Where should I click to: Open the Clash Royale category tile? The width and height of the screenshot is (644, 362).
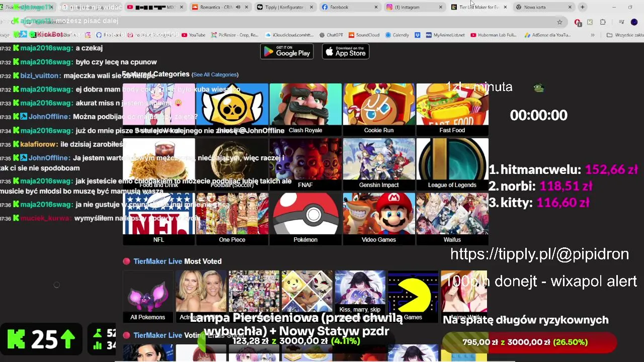305,109
